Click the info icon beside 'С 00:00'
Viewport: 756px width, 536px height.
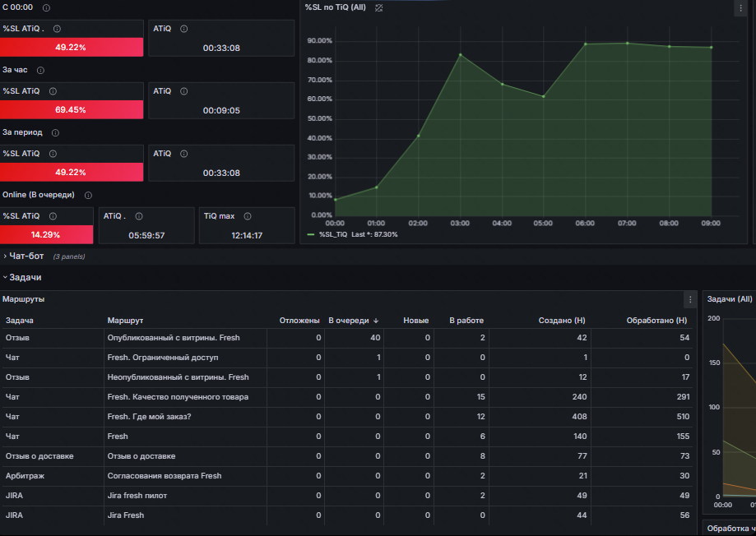tap(46, 7)
